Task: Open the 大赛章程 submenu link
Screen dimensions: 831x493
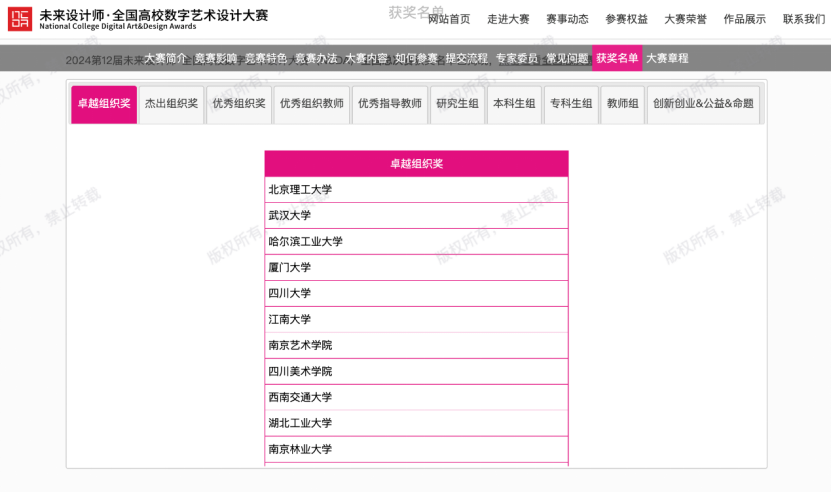Action: (667, 59)
